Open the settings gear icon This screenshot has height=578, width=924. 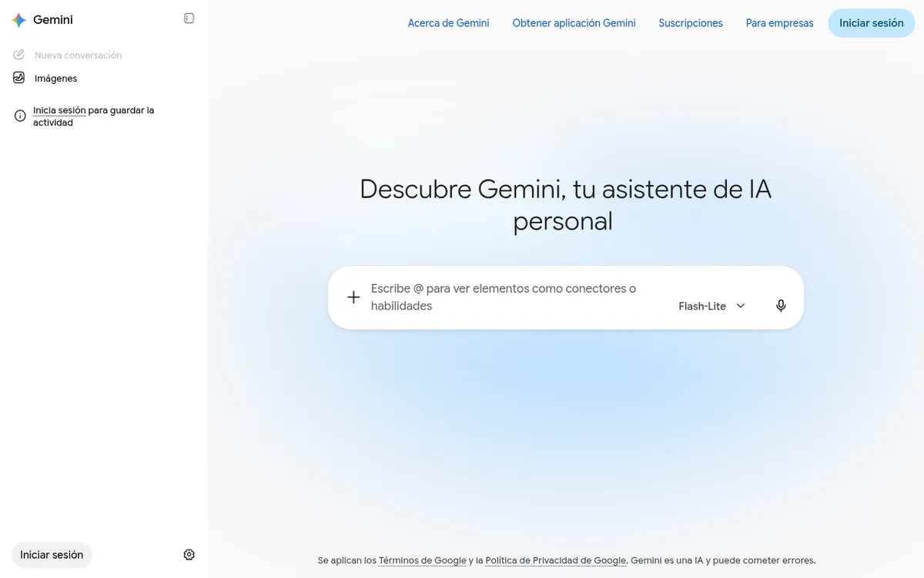[189, 555]
